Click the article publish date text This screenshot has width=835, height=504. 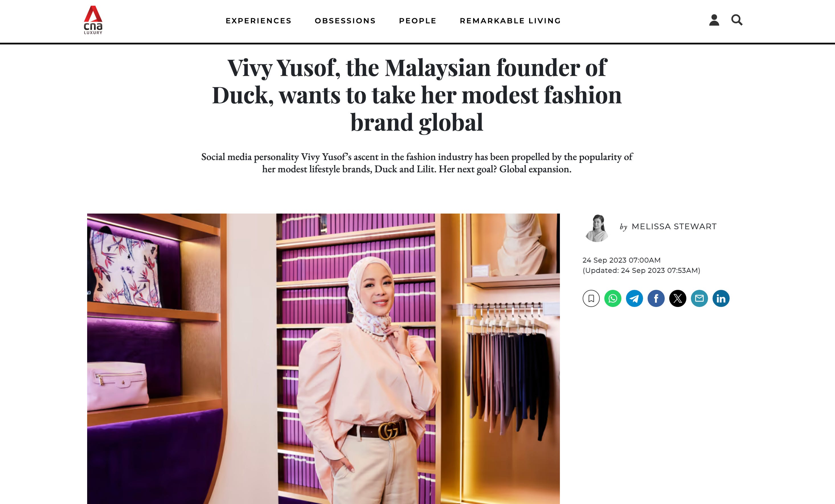point(621,260)
